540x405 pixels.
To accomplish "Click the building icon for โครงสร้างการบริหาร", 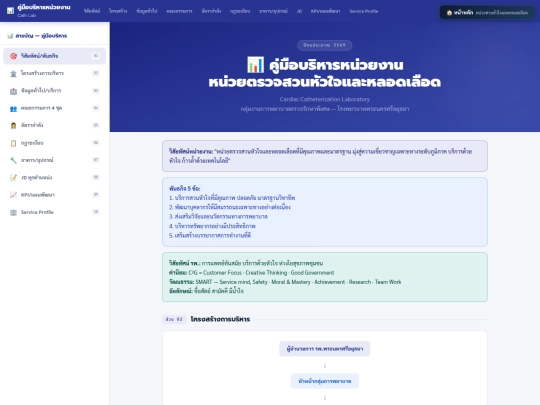I will [x=13, y=73].
